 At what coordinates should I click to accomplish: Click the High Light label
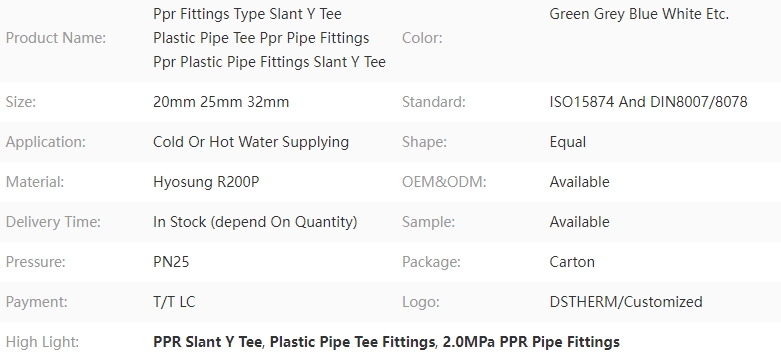pos(42,342)
